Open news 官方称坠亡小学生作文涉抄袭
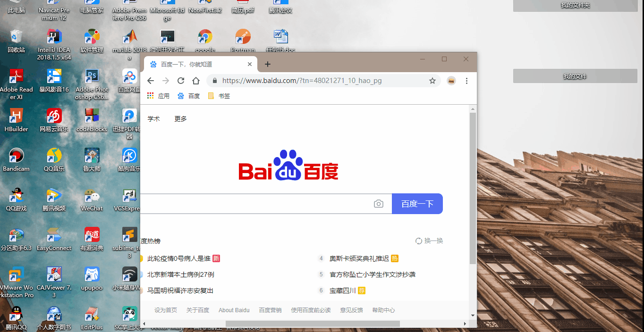Screen dimensions: 644x332 pyautogui.click(x=373, y=274)
